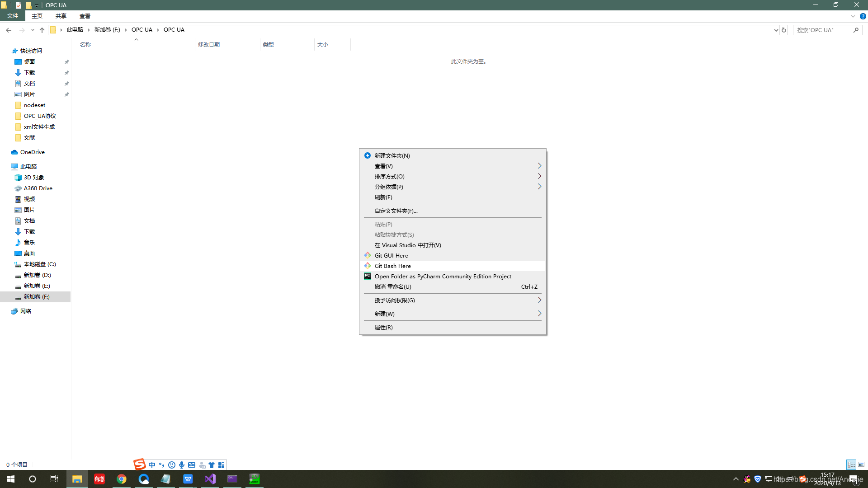Screen dimensions: 868x488
Task: Click the Sogou input method logo
Action: coord(140,464)
